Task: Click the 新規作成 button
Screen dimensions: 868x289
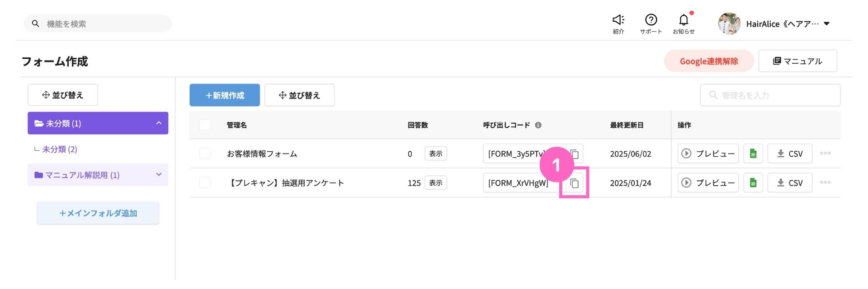Action: tap(224, 95)
